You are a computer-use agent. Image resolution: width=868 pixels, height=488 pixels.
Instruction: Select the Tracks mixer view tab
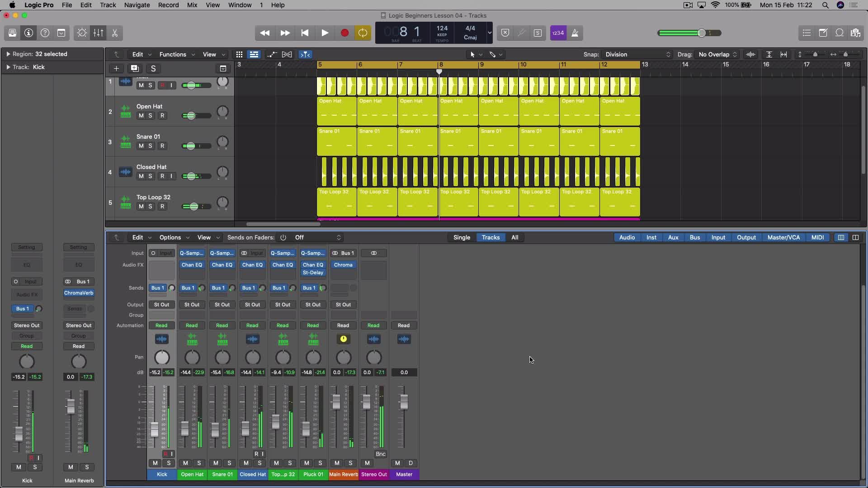click(491, 238)
